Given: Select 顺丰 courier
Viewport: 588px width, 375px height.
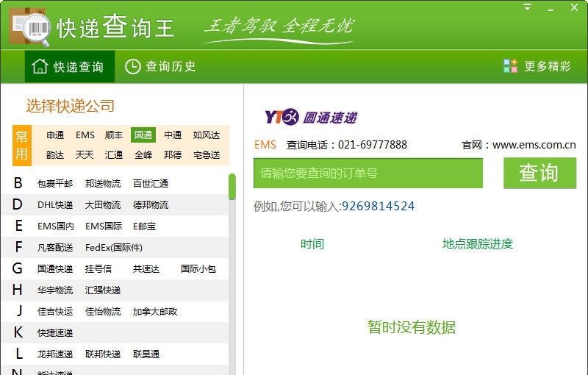Looking at the screenshot, I should click(114, 135).
